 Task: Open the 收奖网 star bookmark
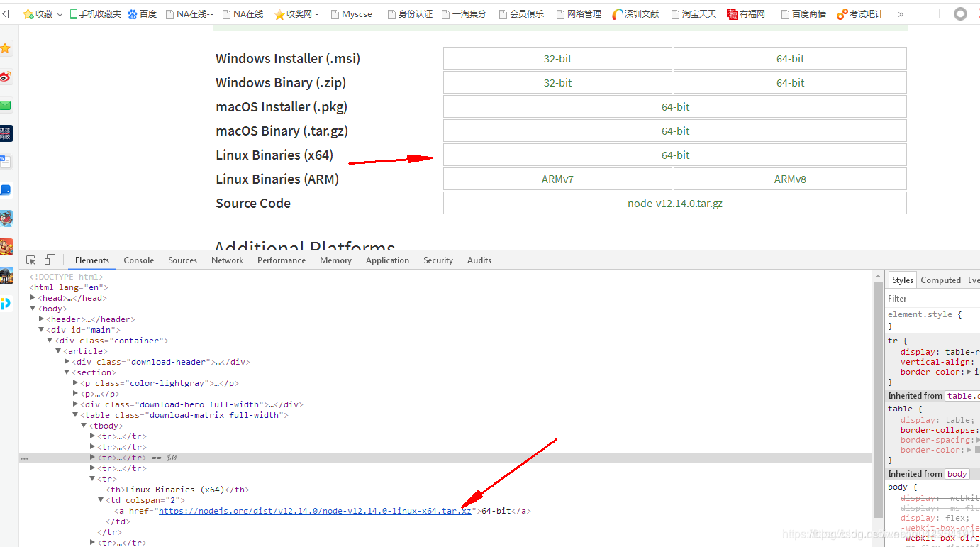click(296, 14)
